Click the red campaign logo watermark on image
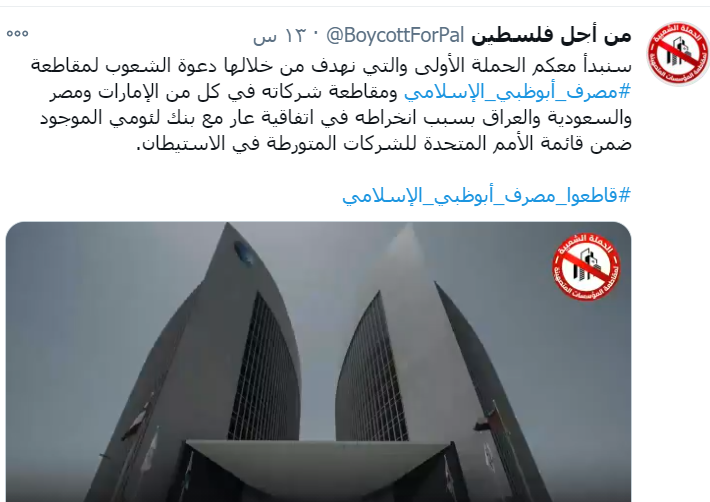The height and width of the screenshot is (502, 710). [x=586, y=267]
